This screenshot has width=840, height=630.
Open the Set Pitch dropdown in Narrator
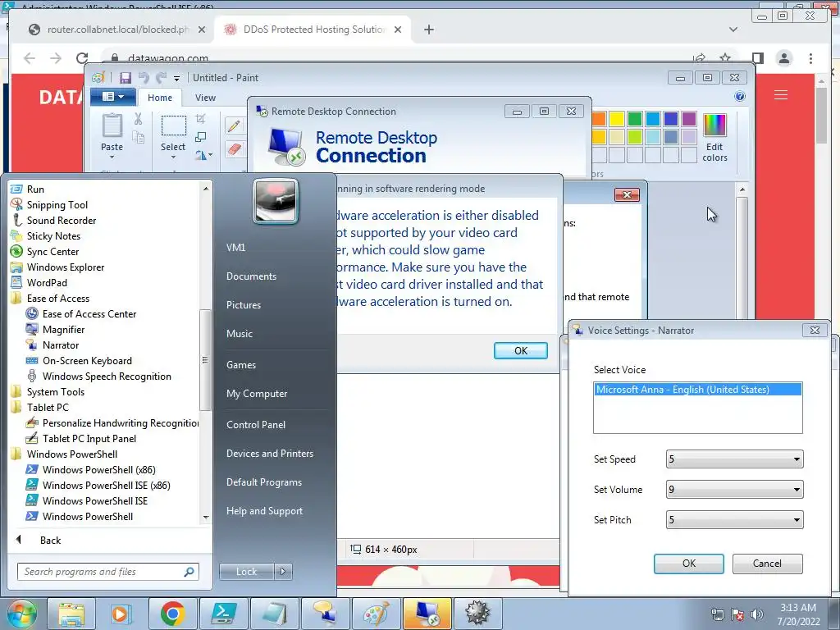click(x=734, y=519)
